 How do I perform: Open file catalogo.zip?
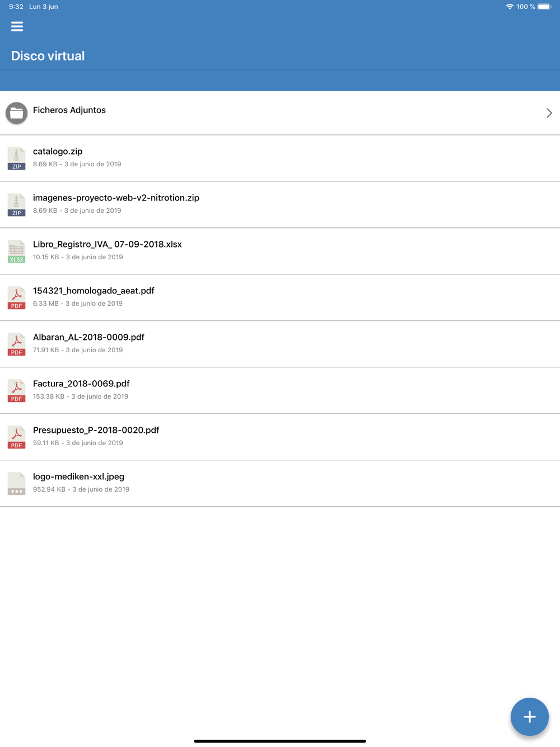pyautogui.click(x=58, y=152)
